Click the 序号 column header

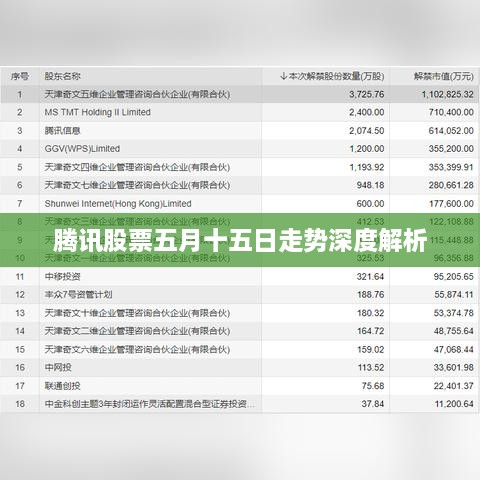[x=20, y=76]
